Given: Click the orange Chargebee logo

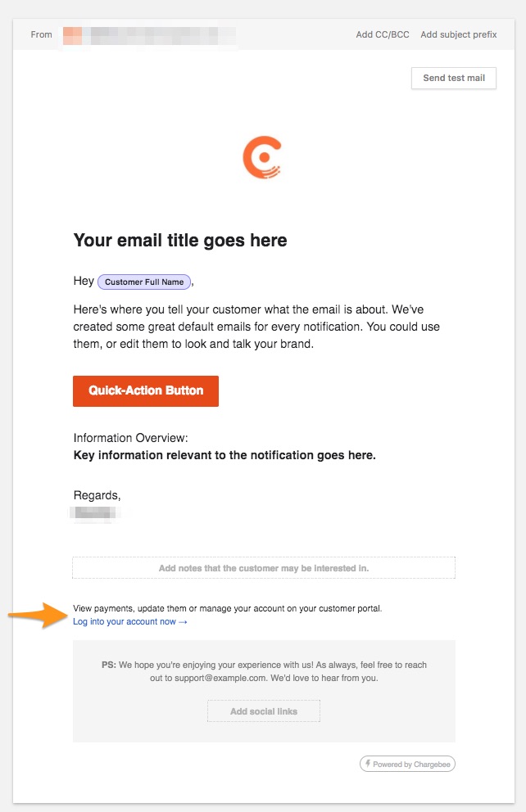Looking at the screenshot, I should pos(262,159).
